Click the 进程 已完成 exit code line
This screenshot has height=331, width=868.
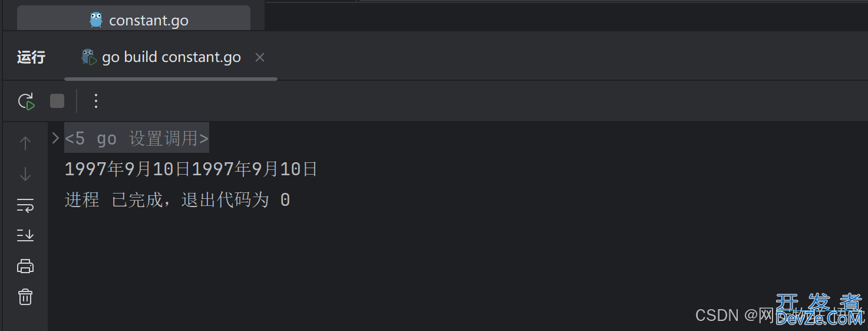tap(177, 200)
